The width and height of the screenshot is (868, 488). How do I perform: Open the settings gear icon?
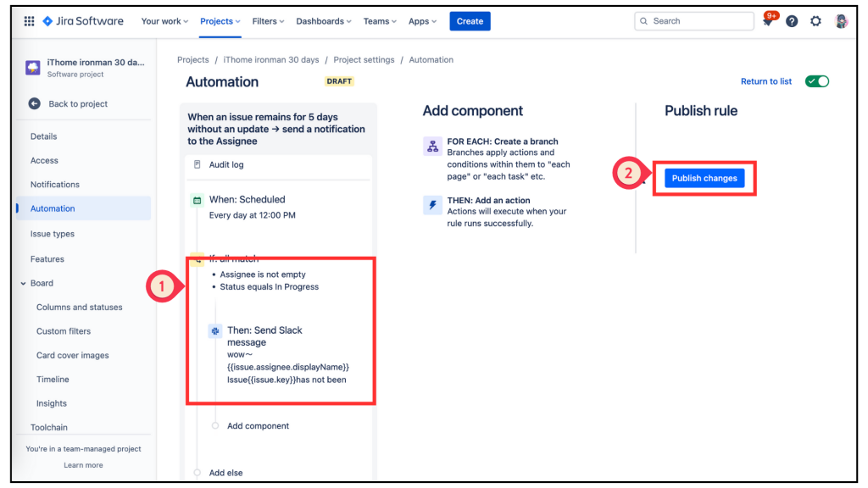(816, 21)
